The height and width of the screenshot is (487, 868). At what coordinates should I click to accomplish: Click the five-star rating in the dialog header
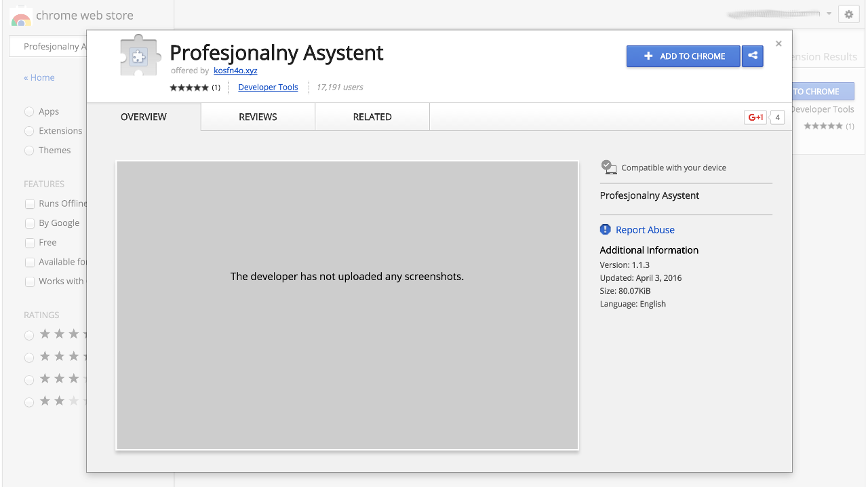(189, 87)
